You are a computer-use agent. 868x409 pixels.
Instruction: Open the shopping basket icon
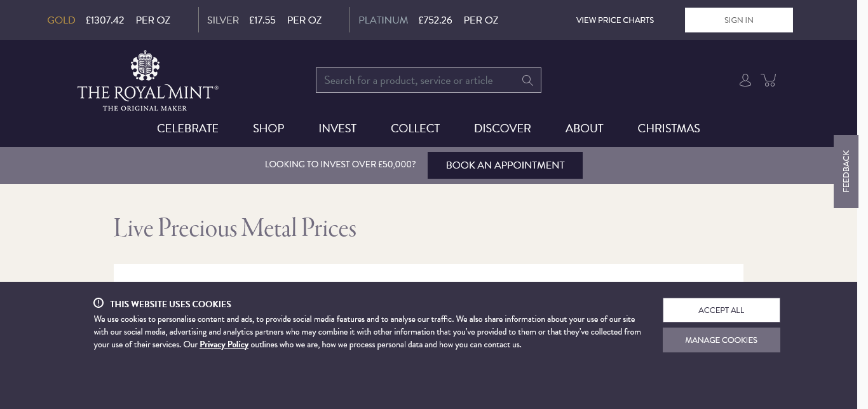point(769,80)
